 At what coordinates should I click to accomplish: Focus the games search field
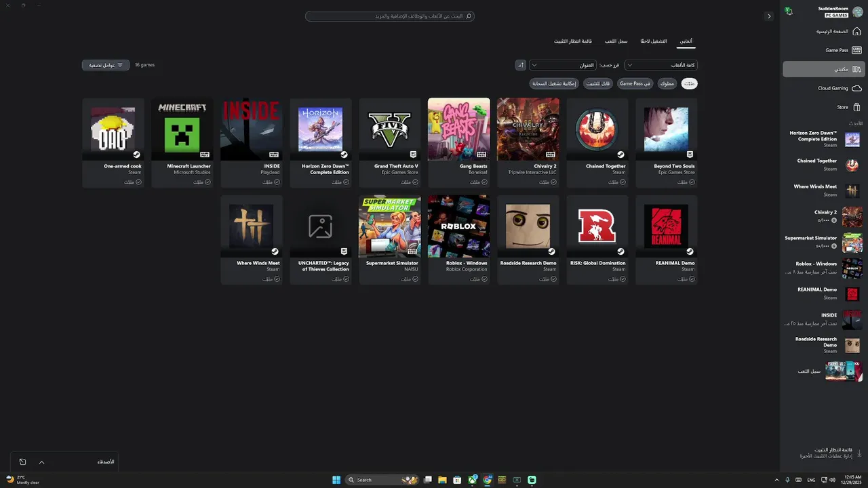[390, 16]
